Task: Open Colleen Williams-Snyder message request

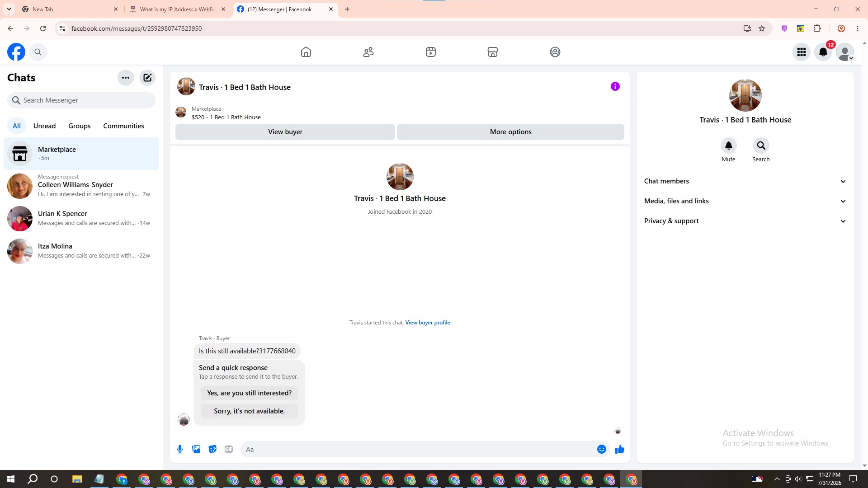Action: coord(81,186)
